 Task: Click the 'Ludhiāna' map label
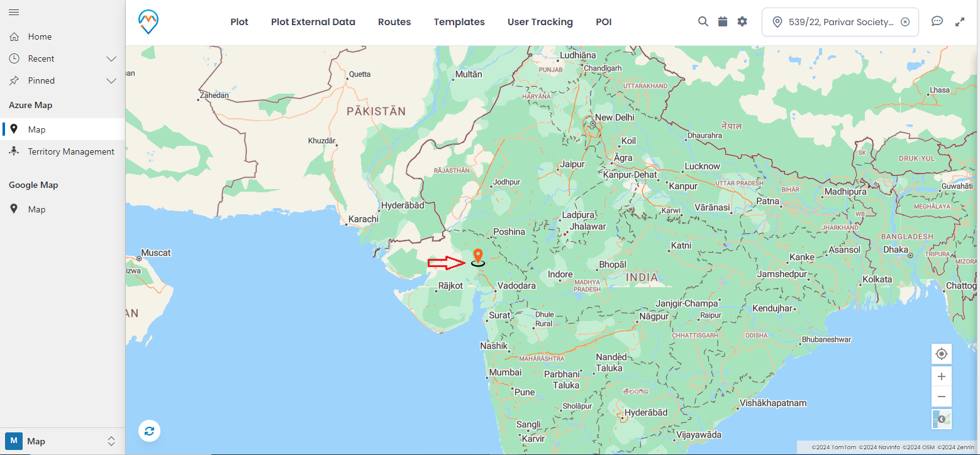(577, 55)
